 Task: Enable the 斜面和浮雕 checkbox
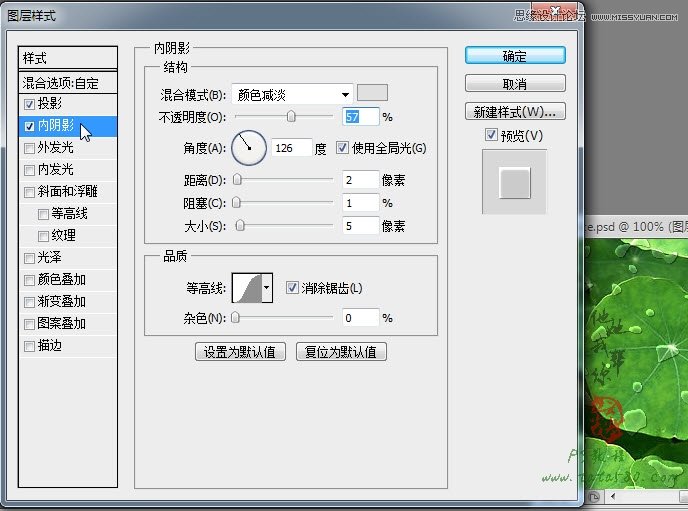(x=29, y=192)
